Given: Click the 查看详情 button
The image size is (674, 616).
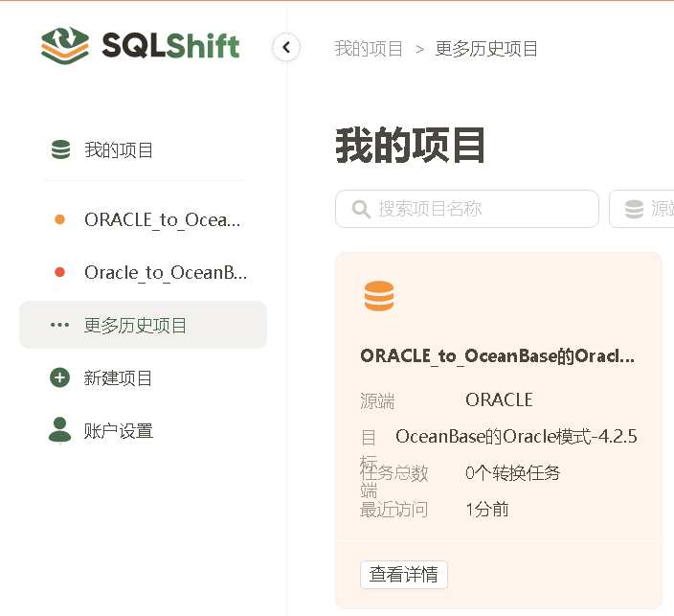Looking at the screenshot, I should pyautogui.click(x=404, y=574).
